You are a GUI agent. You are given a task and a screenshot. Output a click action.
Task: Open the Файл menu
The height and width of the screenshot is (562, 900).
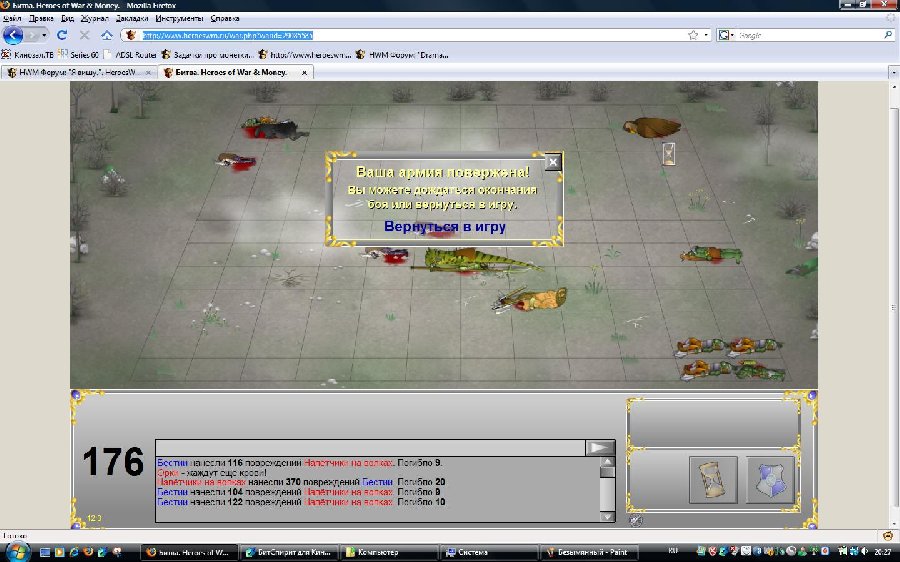coord(12,18)
